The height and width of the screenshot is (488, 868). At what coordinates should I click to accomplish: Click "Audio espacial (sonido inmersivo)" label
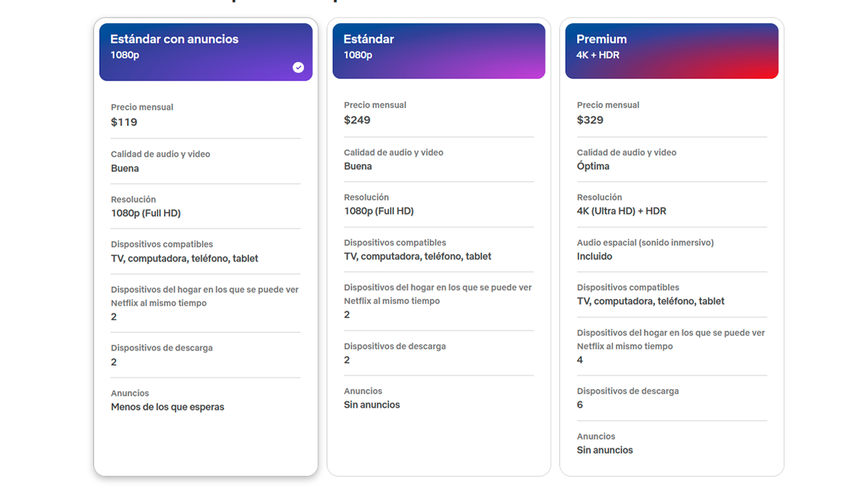click(646, 243)
